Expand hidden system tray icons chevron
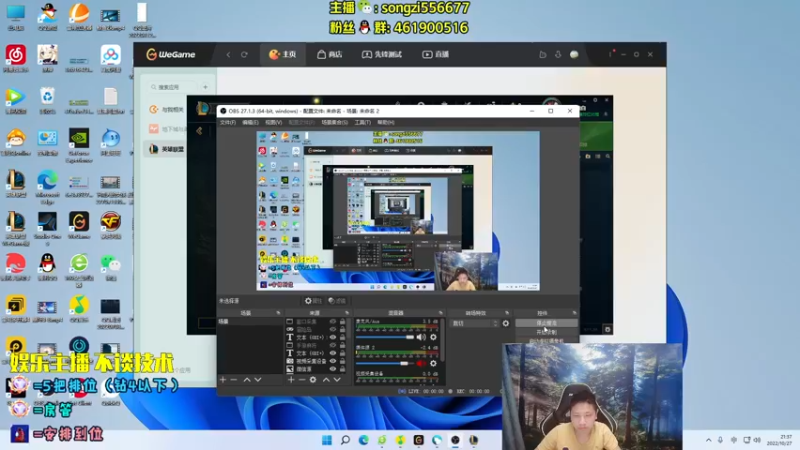Viewport: 800px width, 450px height. [708, 440]
